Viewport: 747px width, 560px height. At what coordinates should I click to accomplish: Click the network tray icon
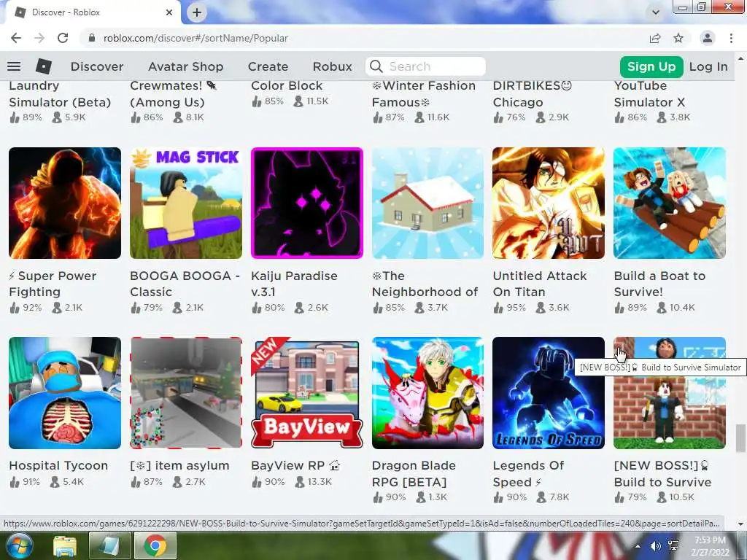(673, 545)
